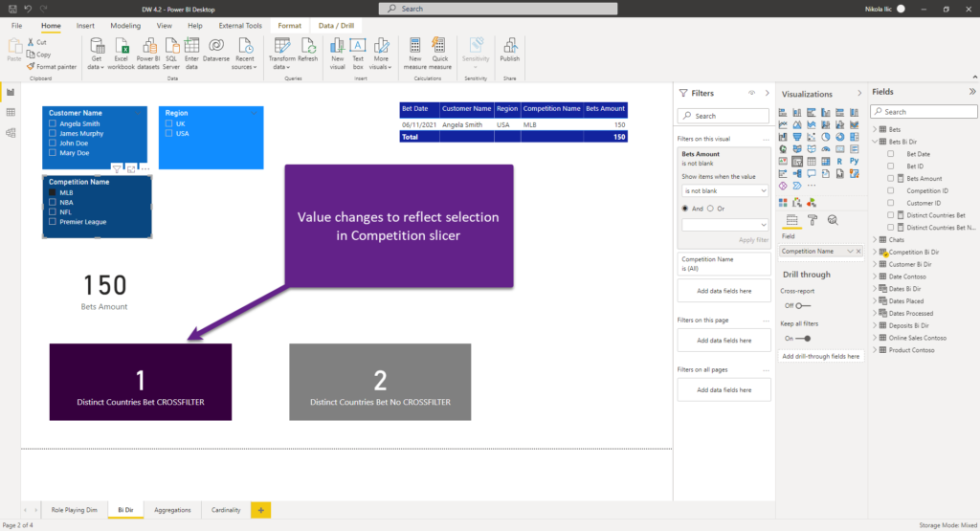
Task: Expand the Chats table
Action: (x=875, y=240)
